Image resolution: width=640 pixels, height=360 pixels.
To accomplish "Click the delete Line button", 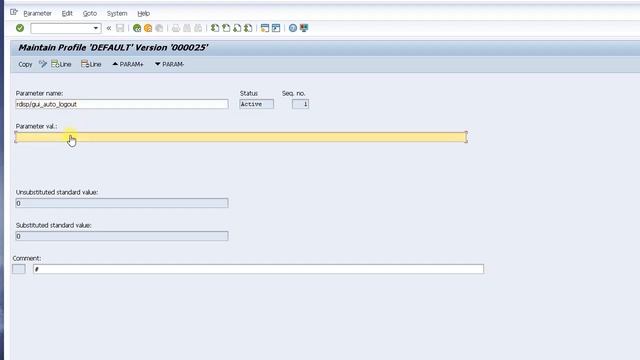I will pyautogui.click(x=91, y=64).
